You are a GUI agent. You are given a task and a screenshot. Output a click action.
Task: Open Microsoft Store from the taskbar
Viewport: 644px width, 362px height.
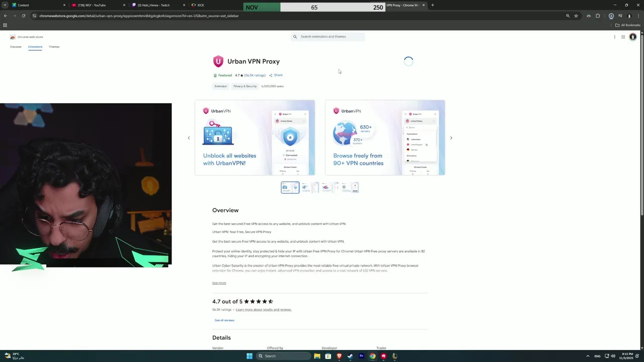tap(328, 356)
